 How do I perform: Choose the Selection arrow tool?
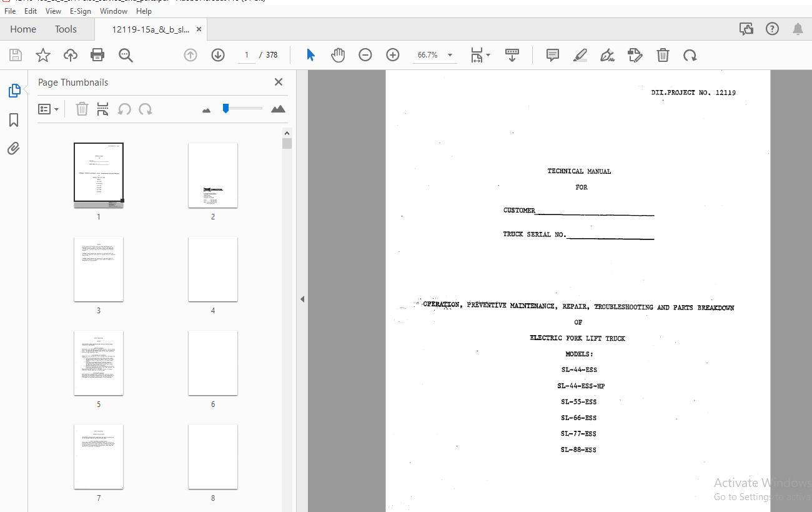pos(310,55)
